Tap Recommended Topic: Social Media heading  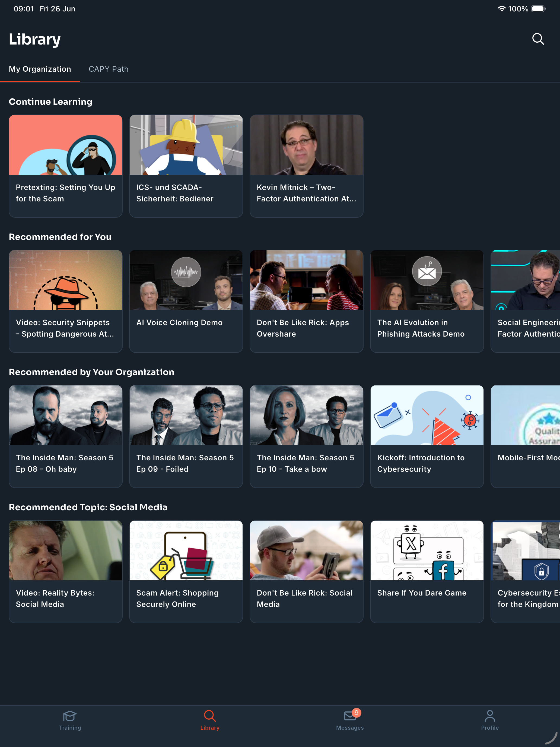pyautogui.click(x=88, y=507)
